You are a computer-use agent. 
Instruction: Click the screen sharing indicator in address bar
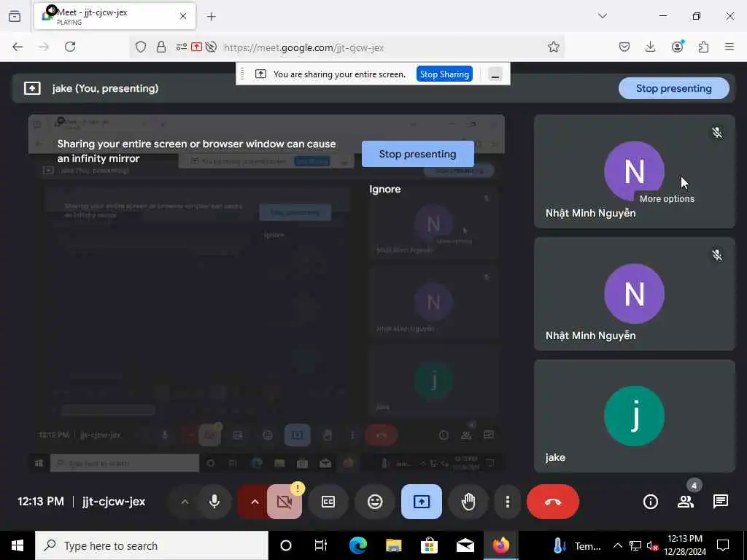point(196,47)
